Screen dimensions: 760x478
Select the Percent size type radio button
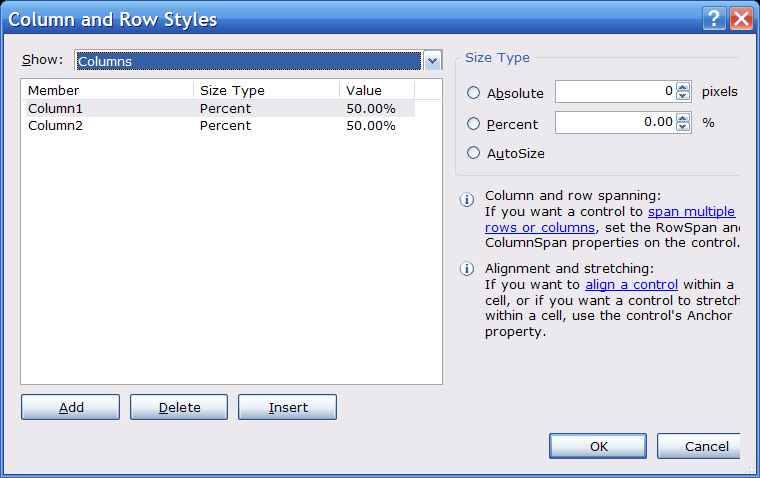474,124
